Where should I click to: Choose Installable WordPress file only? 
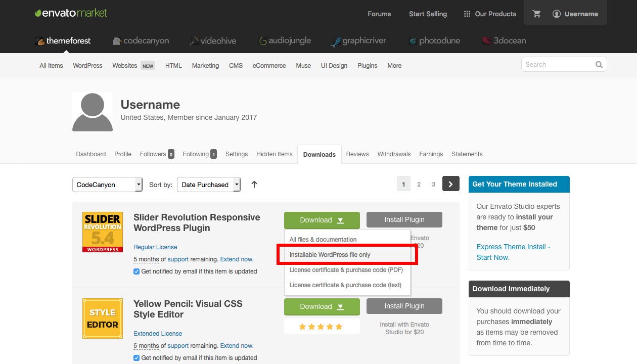(330, 255)
